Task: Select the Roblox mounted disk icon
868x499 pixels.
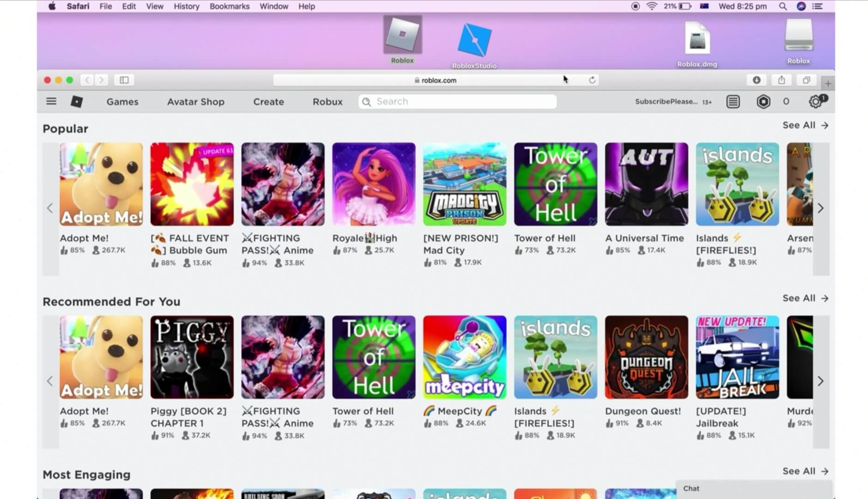Action: [x=799, y=41]
